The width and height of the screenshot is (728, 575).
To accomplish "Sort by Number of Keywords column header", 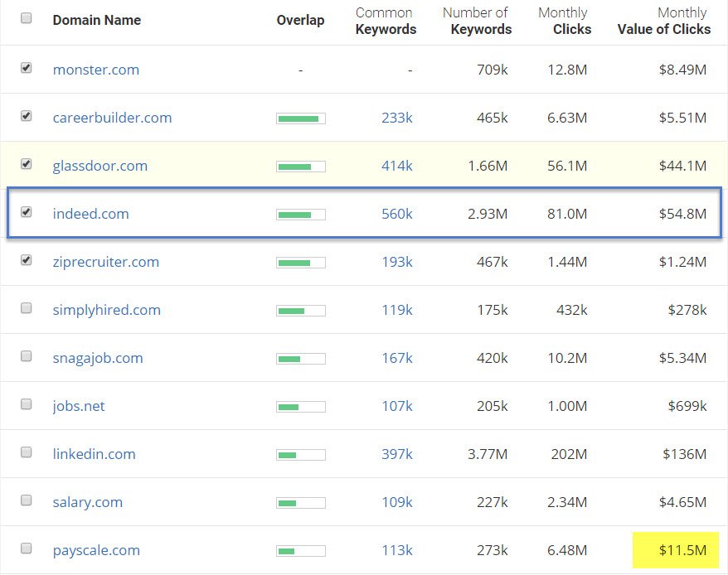I will click(478, 21).
